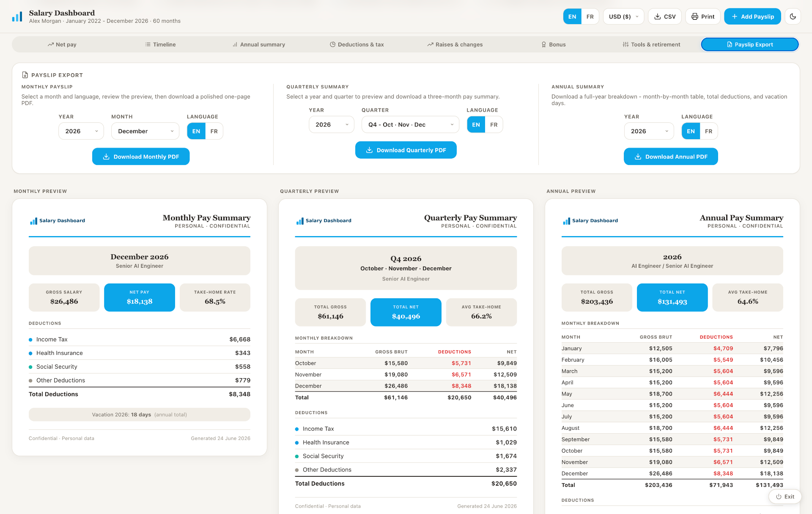The image size is (812, 514).
Task: Switch to the Net pay tab
Action: [x=62, y=44]
